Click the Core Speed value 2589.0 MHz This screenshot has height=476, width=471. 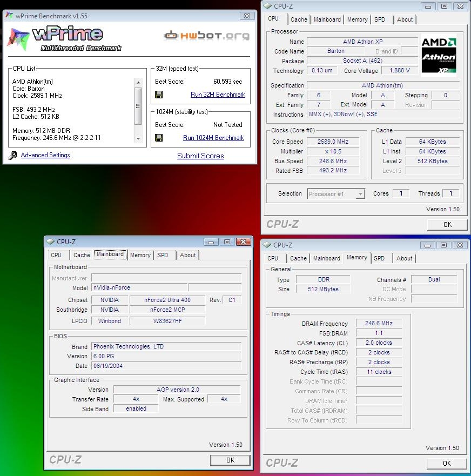point(333,142)
